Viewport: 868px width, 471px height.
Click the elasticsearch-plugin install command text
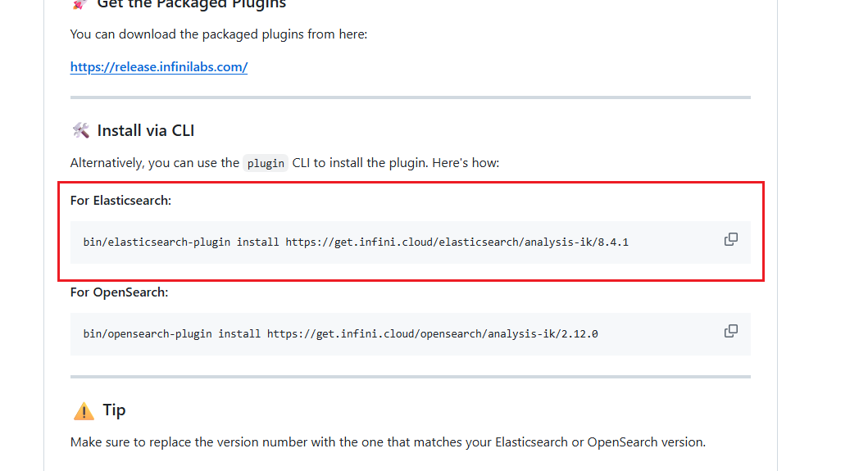coord(356,242)
